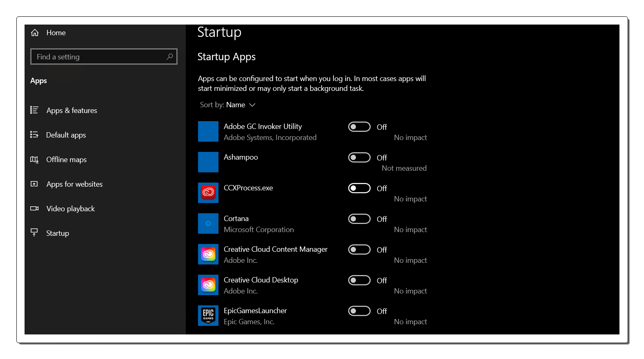Click Ashampoo's Not measured impact label
Screen dimensions: 644x359
click(x=404, y=168)
